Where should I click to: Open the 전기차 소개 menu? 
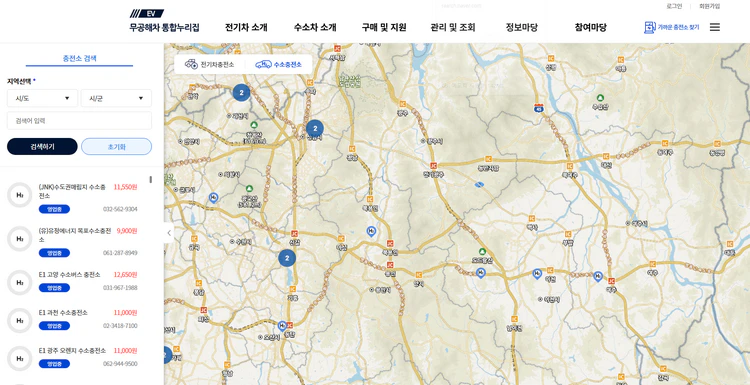pyautogui.click(x=246, y=27)
